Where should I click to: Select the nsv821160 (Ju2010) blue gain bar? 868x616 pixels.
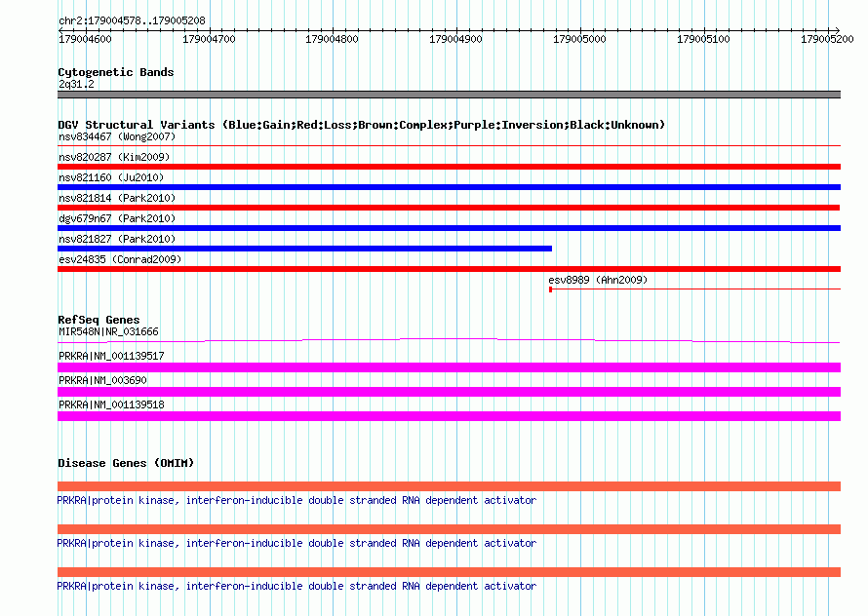(449, 187)
